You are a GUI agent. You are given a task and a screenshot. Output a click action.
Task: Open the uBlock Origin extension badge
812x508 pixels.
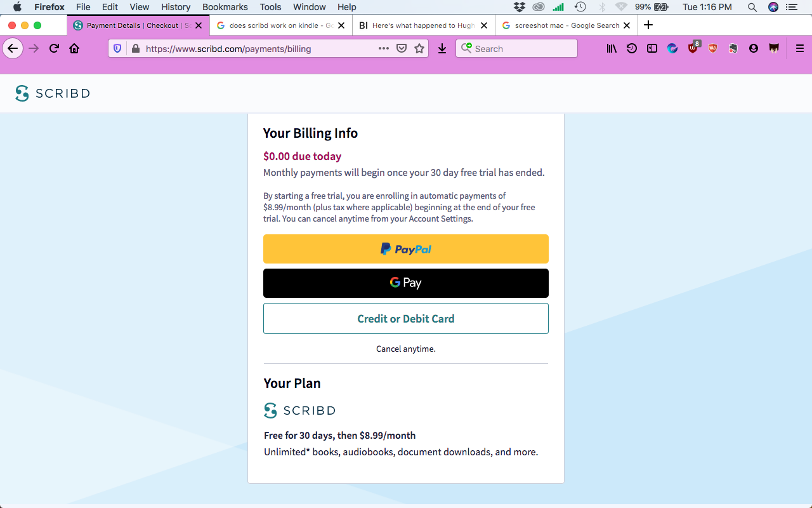[x=693, y=48]
